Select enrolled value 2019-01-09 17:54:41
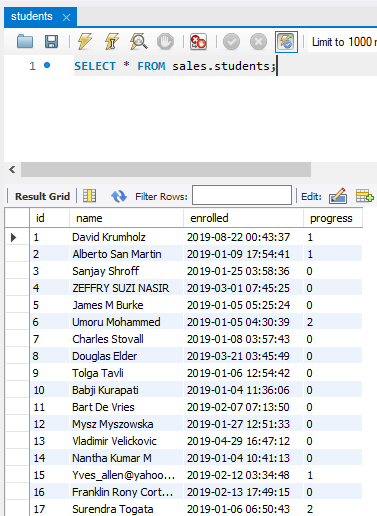Image resolution: width=377 pixels, height=516 pixels. (243, 254)
